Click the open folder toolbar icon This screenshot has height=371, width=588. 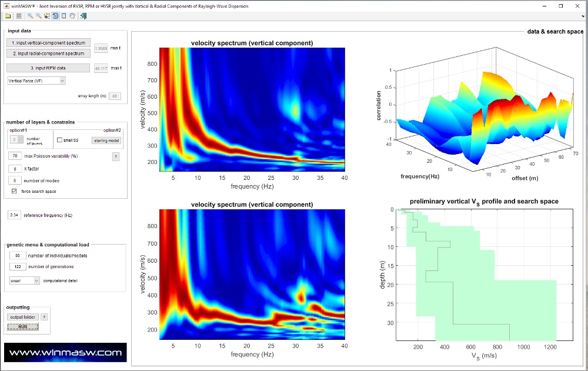coord(8,16)
